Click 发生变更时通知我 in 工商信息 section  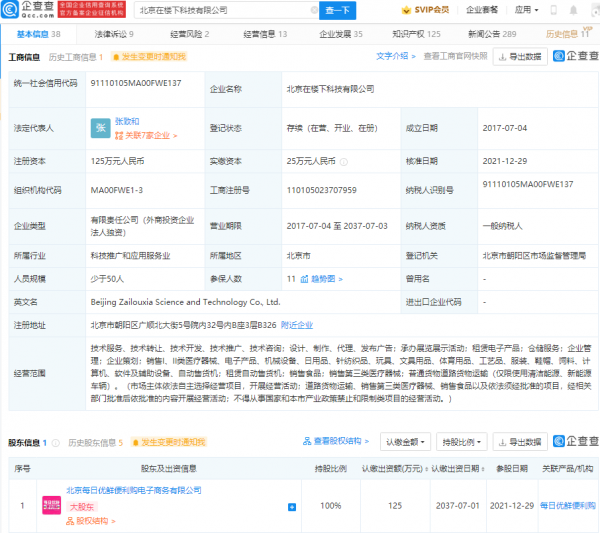pos(149,57)
